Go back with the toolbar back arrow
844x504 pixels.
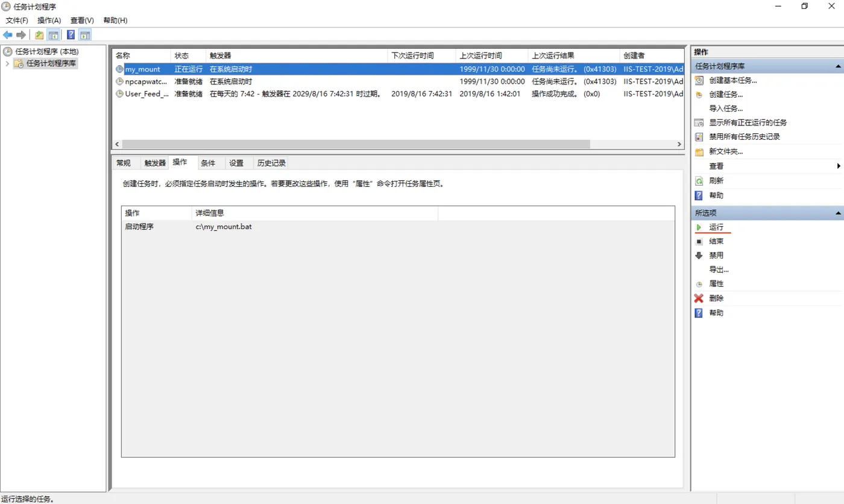(x=8, y=35)
